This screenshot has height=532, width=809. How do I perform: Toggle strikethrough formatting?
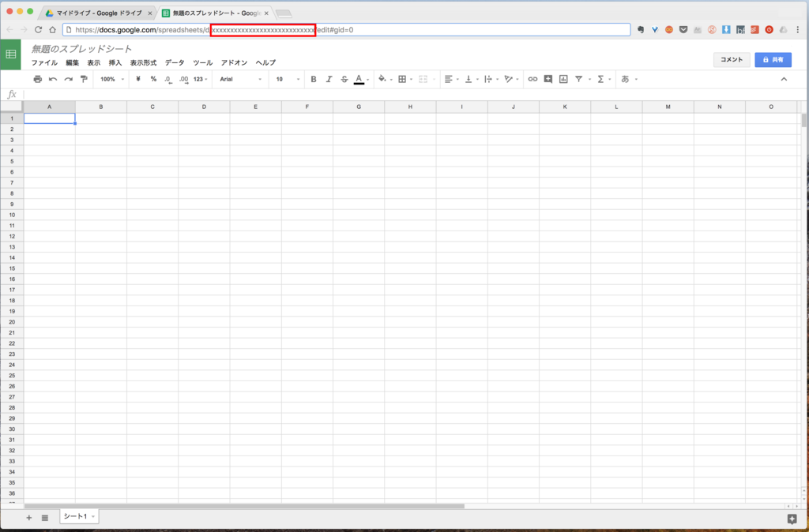[x=344, y=80]
